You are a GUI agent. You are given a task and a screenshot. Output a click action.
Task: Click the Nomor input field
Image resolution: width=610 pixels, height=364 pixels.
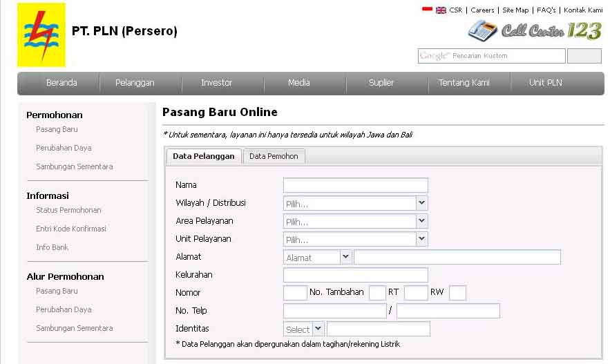[x=295, y=293]
